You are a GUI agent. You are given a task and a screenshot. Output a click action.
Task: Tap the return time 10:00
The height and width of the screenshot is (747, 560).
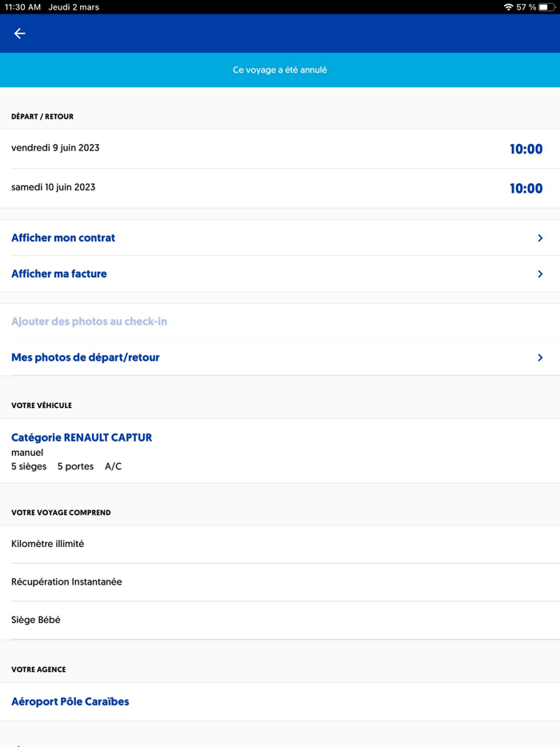(x=526, y=189)
